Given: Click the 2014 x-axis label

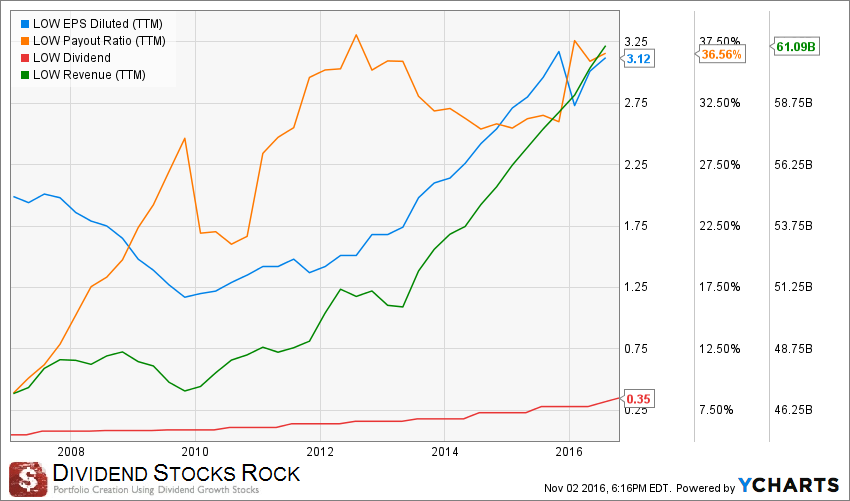Looking at the screenshot, I should [x=444, y=452].
